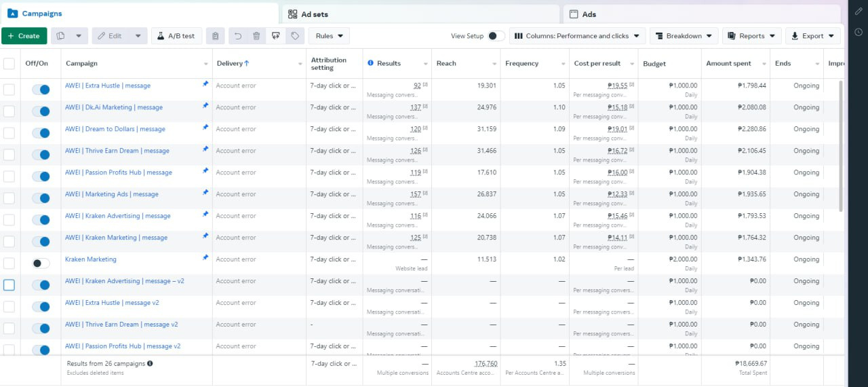The height and width of the screenshot is (387, 868).
Task: Open the AWEI | Dream to Dollars campaign link
Action: [x=115, y=129]
